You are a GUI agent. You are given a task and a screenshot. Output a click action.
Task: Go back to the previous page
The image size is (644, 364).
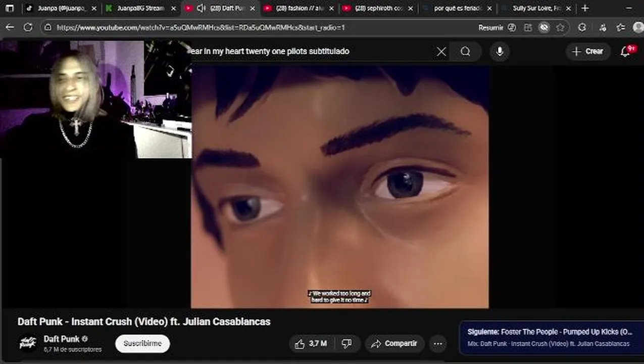(10, 27)
